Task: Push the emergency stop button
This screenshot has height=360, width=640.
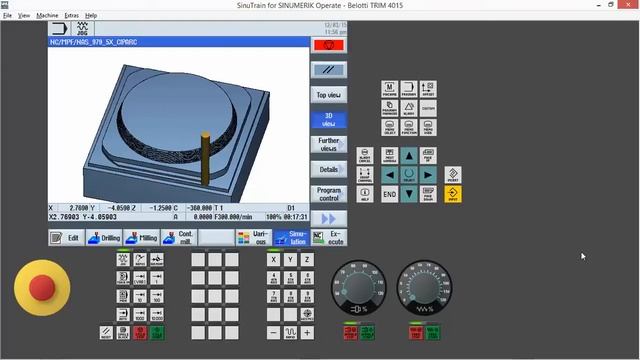Action: tap(42, 288)
